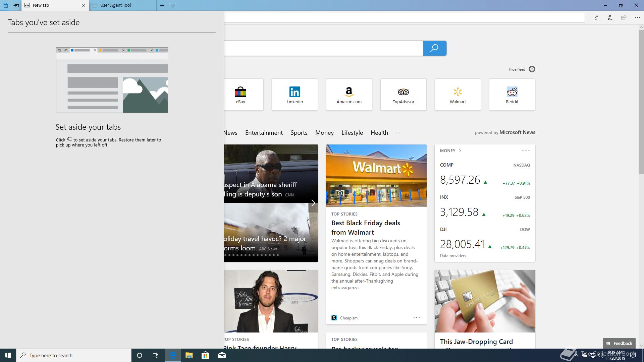The width and height of the screenshot is (644, 362).
Task: Click Microsoft Edge taskbar icon
Action: [x=173, y=355]
